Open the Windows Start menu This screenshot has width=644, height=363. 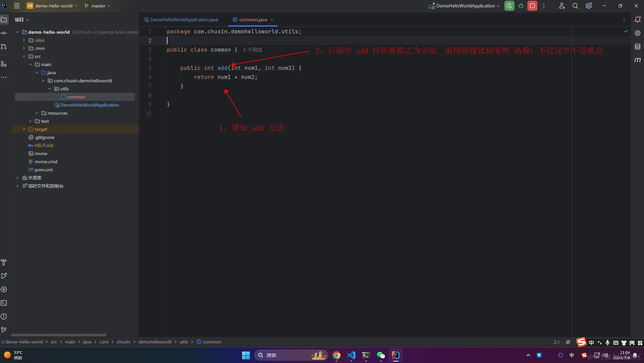[246, 355]
